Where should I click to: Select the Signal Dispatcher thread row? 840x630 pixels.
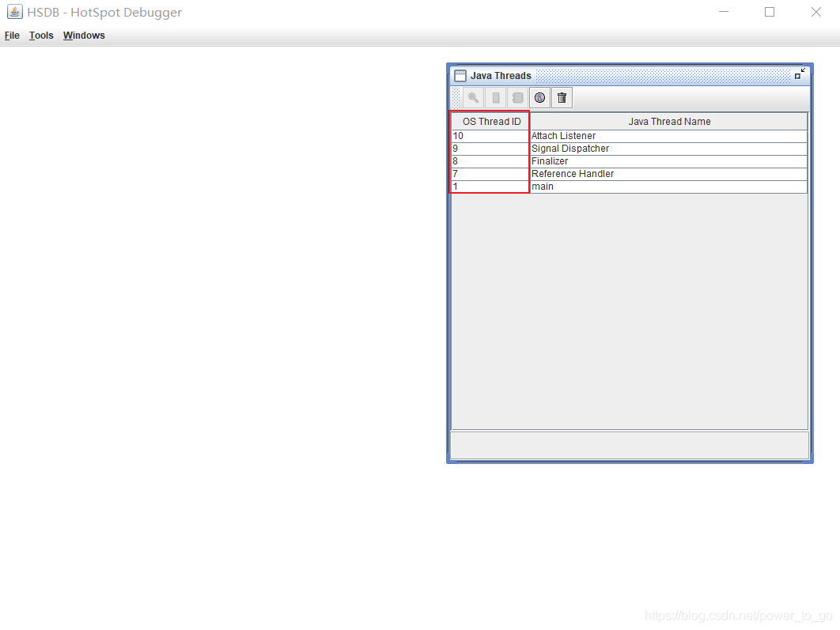[x=630, y=149]
